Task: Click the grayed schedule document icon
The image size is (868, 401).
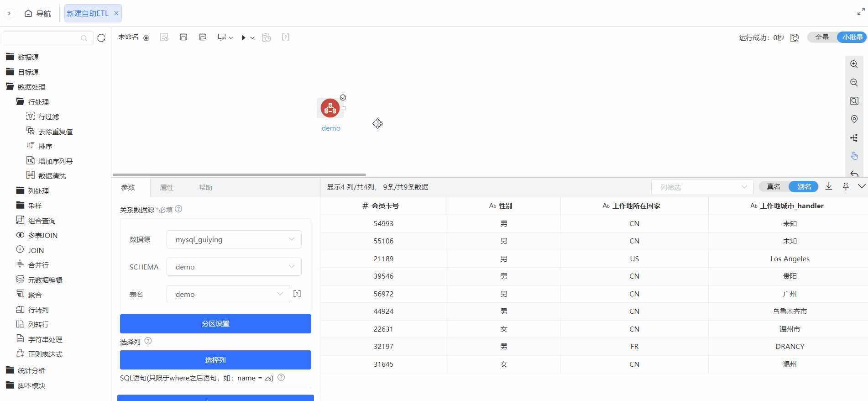Action: 164,37
